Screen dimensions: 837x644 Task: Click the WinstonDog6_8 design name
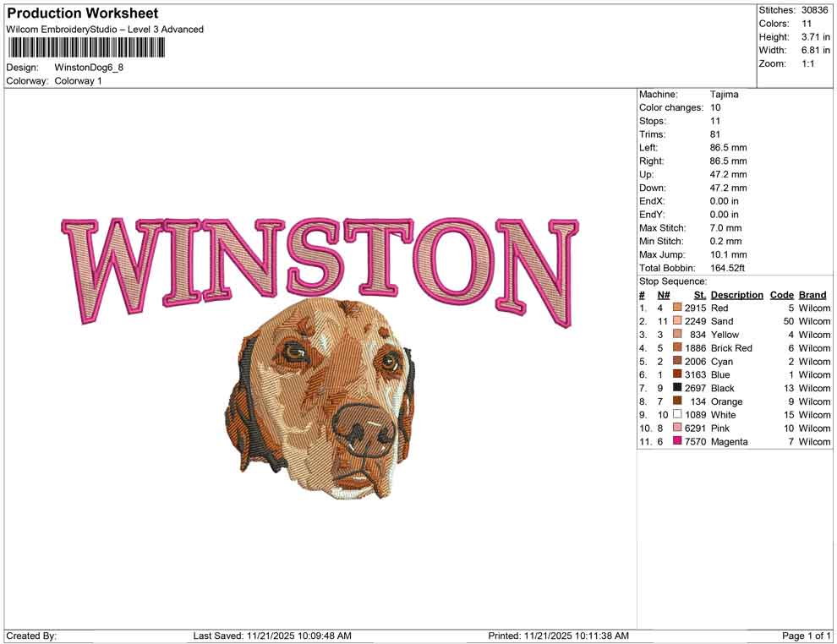click(89, 68)
